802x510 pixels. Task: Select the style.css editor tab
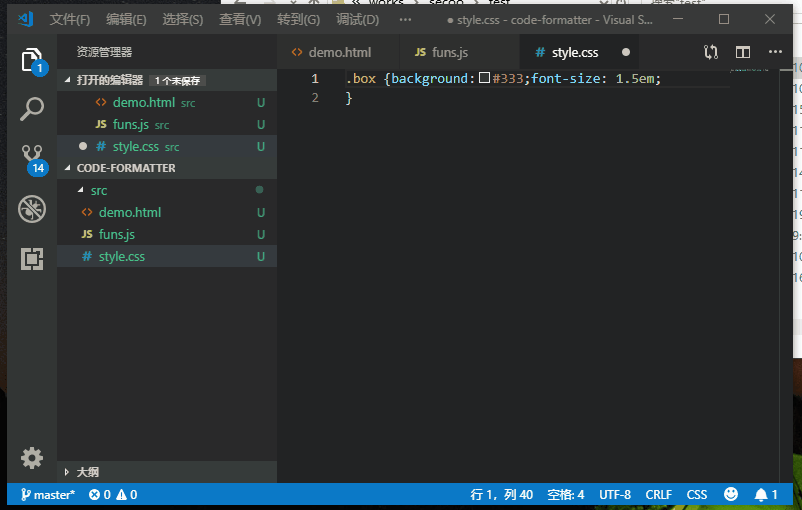tap(579, 52)
